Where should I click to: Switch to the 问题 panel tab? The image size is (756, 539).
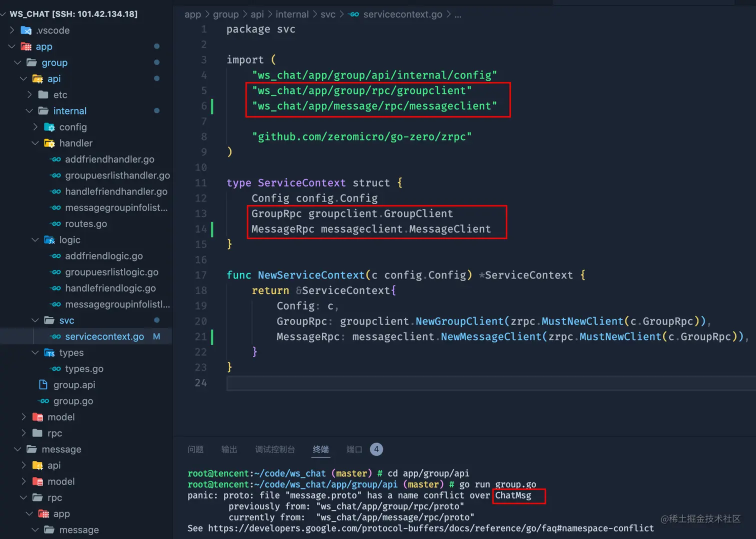(195, 449)
